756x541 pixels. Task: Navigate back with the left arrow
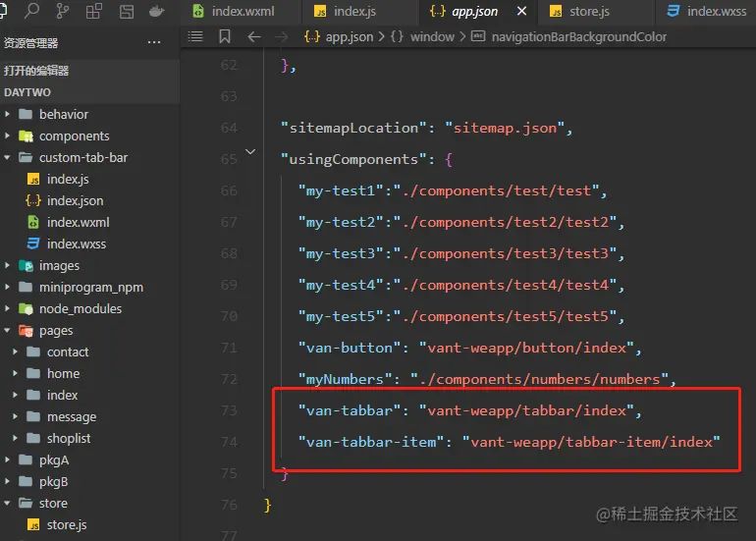(254, 36)
